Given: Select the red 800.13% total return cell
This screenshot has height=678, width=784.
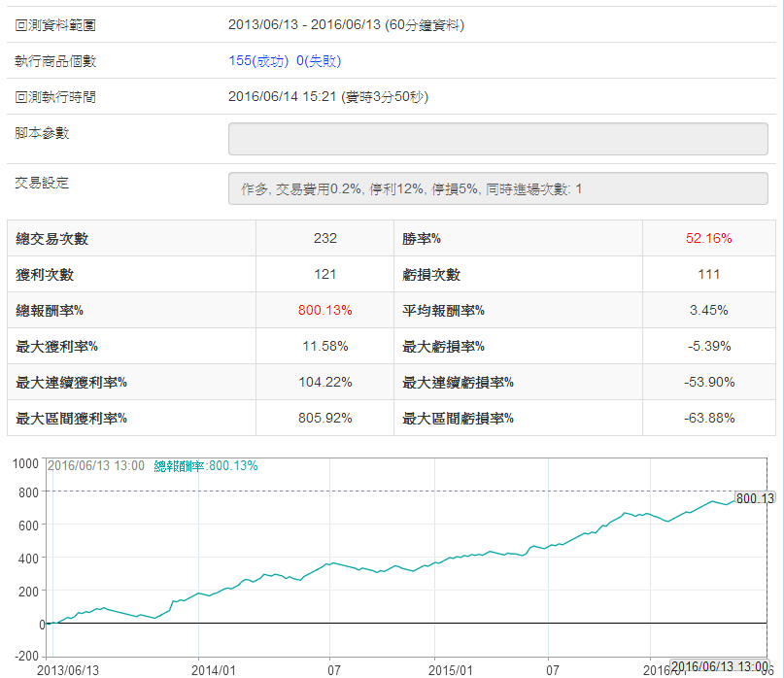Looking at the screenshot, I should [x=325, y=311].
